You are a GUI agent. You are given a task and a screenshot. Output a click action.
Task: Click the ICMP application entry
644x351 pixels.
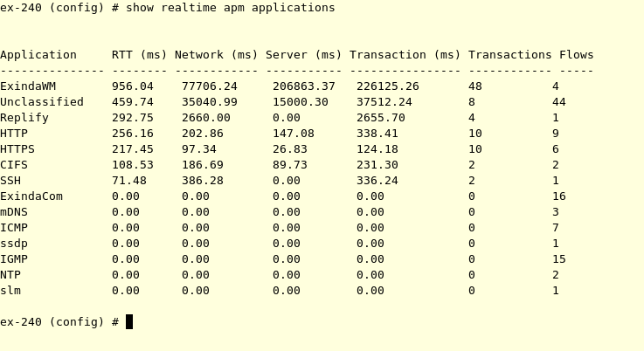click(14, 228)
